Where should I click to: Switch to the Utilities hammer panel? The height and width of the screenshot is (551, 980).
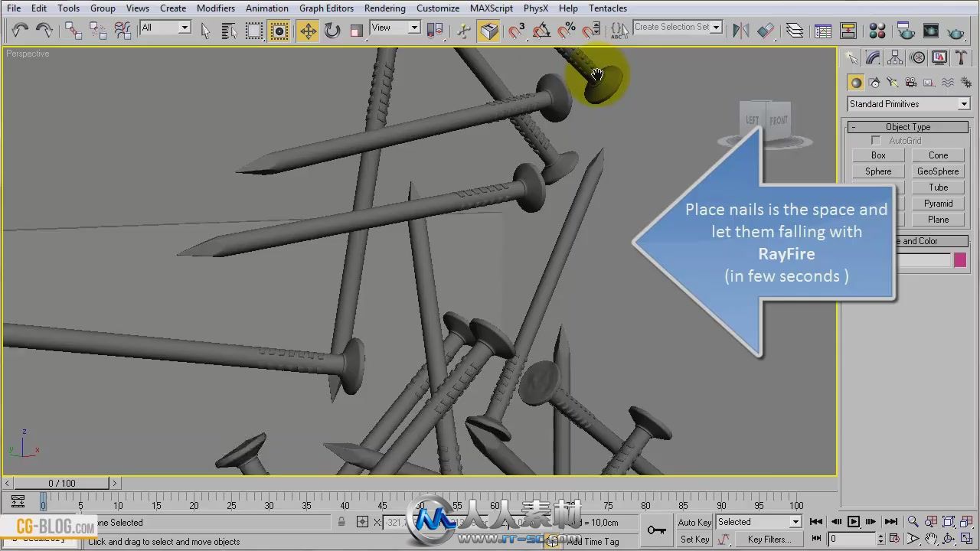(962, 58)
